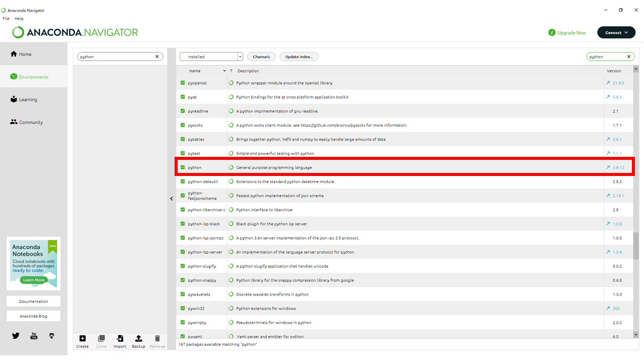The width and height of the screenshot is (644, 362).
Task: Toggle the pywavelets package checkbox
Action: pos(183,294)
